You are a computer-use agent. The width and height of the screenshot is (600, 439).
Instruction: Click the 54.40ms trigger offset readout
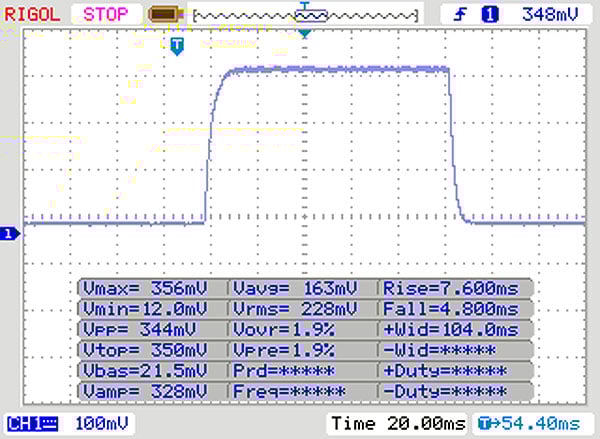[x=529, y=424]
